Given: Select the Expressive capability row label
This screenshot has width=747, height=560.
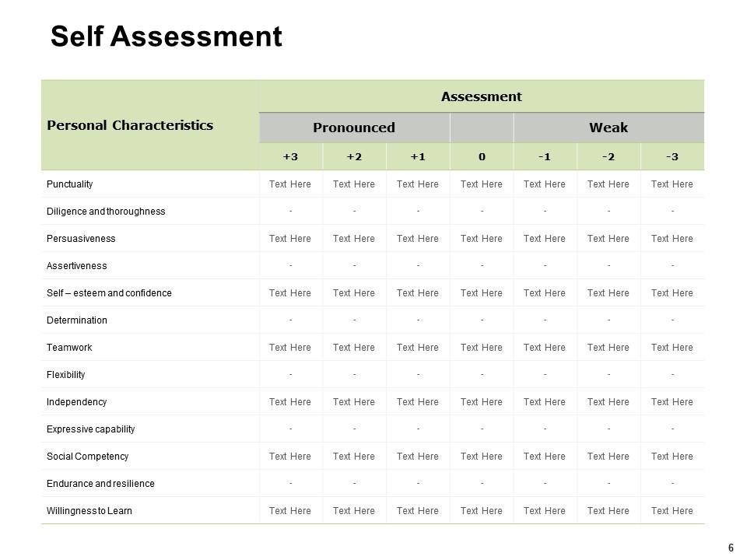Looking at the screenshot, I should [90, 429].
